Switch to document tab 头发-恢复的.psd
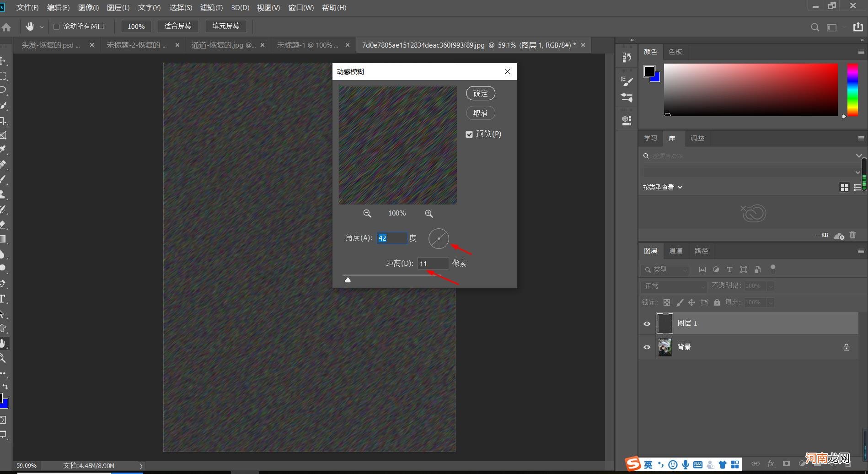The width and height of the screenshot is (868, 474). (51, 45)
